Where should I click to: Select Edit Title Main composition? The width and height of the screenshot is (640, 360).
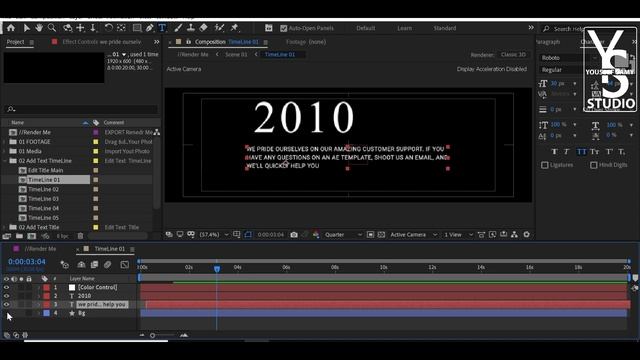[x=45, y=170]
